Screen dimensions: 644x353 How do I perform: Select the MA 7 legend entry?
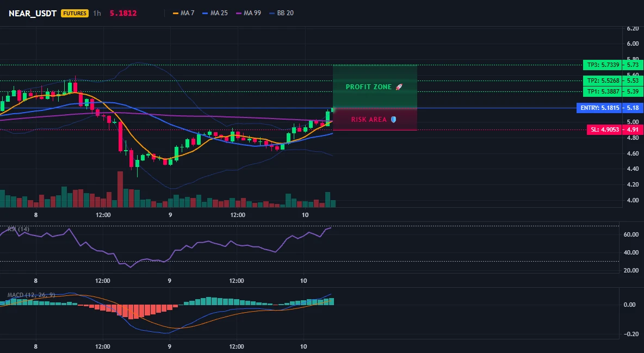click(184, 13)
